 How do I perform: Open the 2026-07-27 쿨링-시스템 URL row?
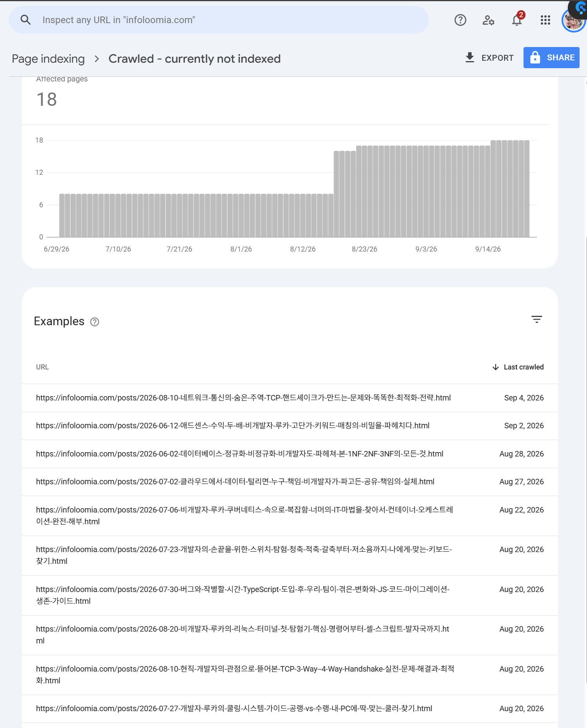tap(290, 709)
